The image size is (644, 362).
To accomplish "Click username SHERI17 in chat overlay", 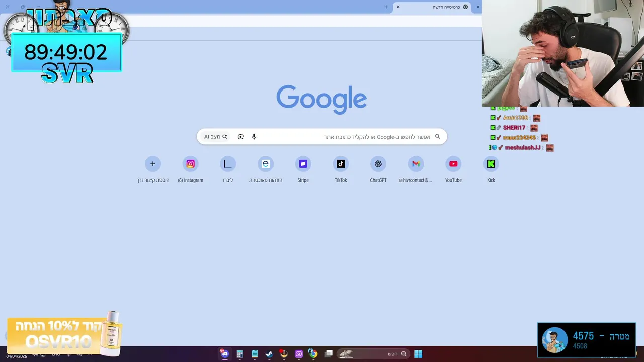I will click(514, 128).
